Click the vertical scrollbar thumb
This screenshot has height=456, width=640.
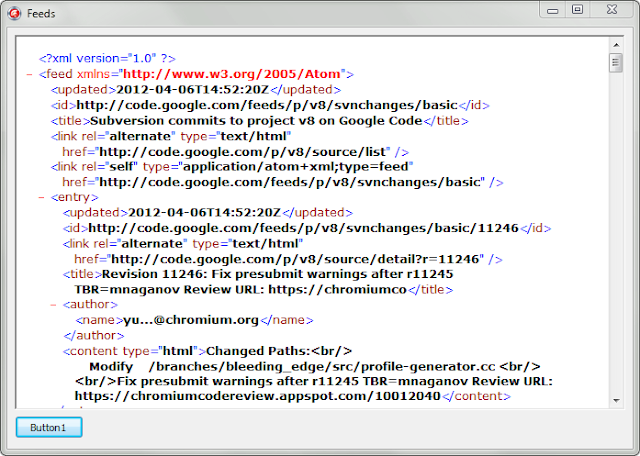coord(616,62)
